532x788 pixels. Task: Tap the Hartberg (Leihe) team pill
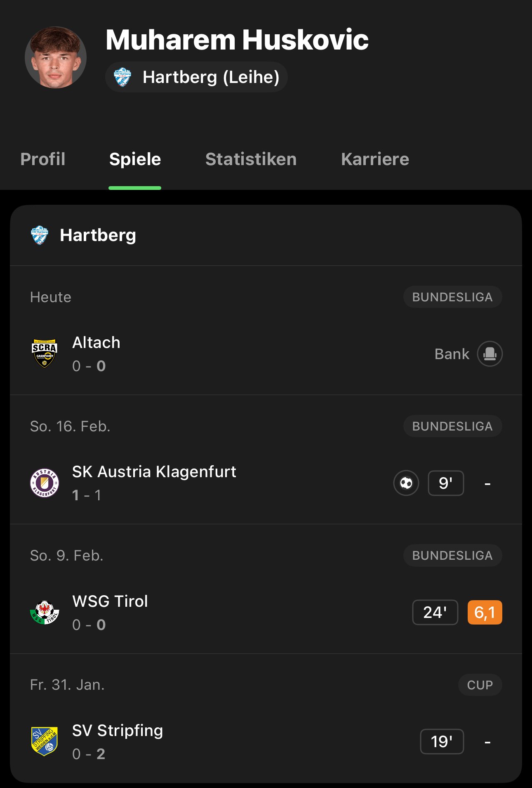click(196, 77)
